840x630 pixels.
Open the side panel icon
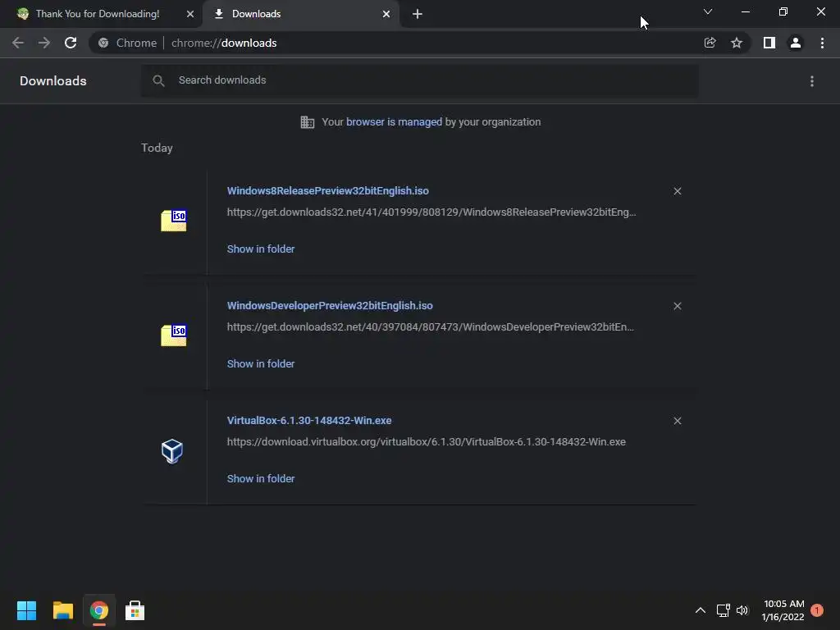click(769, 43)
